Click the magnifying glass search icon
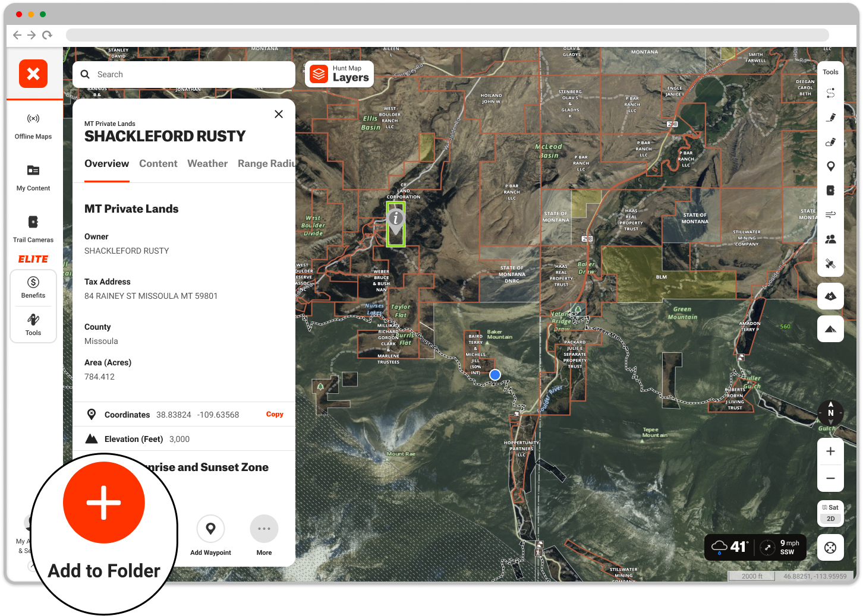Screen dimensions: 863x616 point(85,74)
